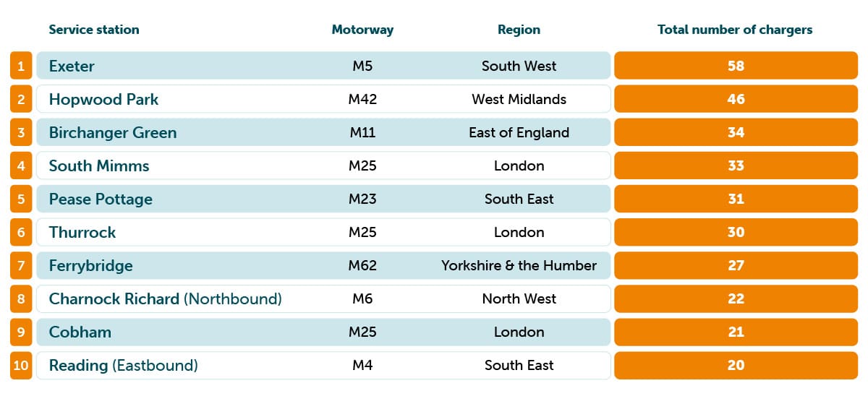Click the orange rank 4 badge
This screenshot has width=868, height=404.
[x=21, y=166]
